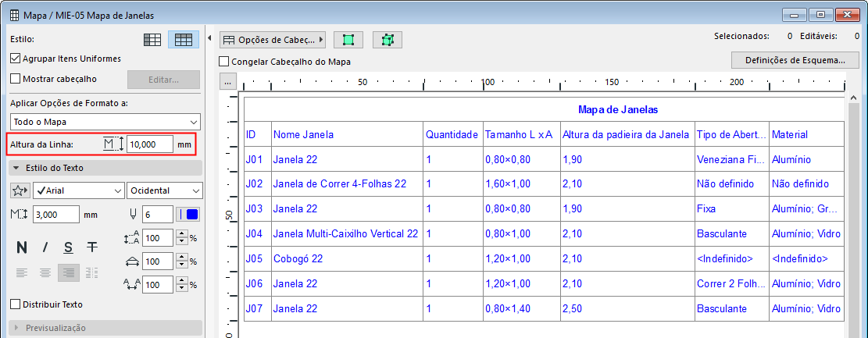
Task: Enable Mostrar cabeçalho checkbox
Action: 16,79
